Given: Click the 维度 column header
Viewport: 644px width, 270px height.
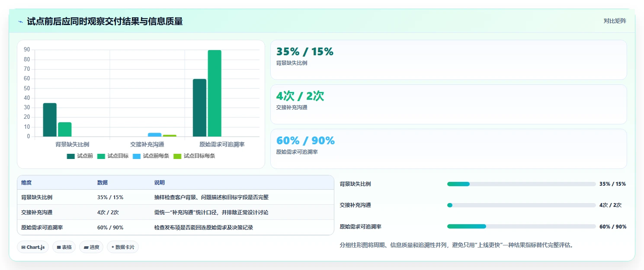Looking at the screenshot, I should (26, 183).
